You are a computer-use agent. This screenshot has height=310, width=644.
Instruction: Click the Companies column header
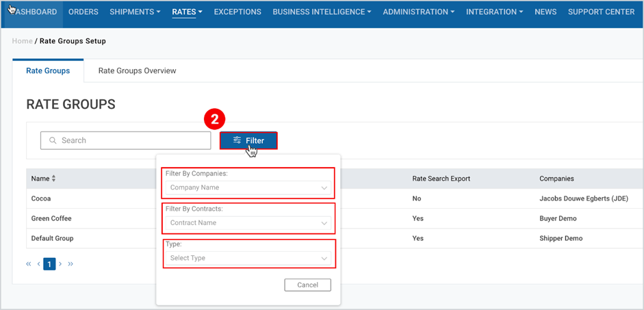pos(556,179)
